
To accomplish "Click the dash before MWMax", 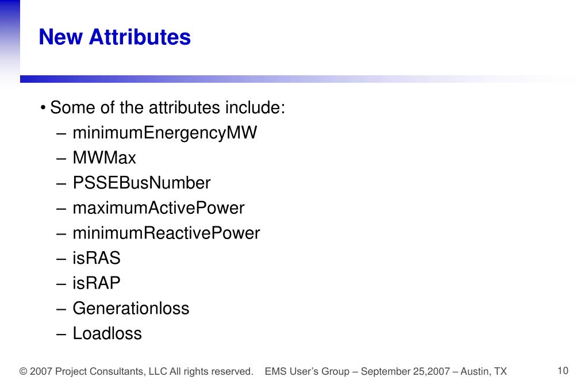I will [x=61, y=158].
